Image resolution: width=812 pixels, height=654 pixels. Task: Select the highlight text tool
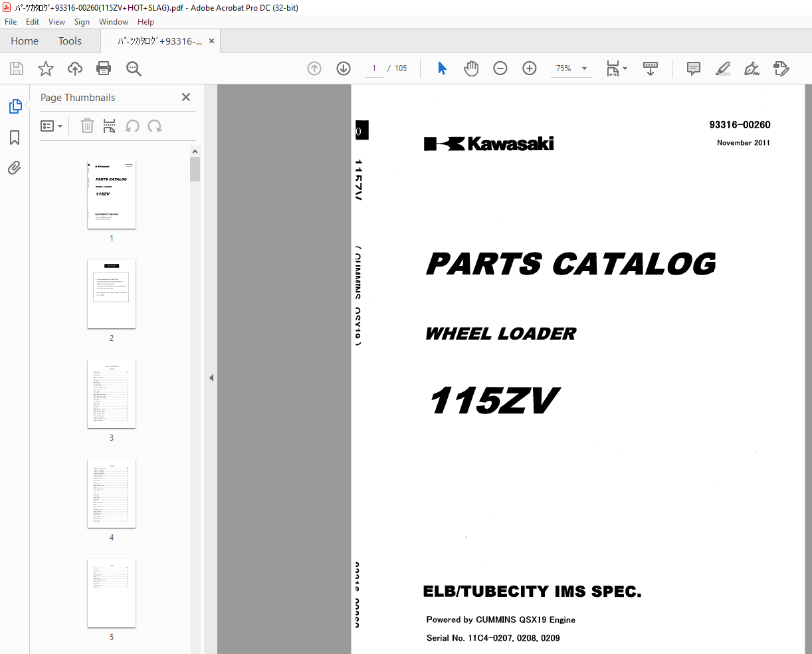723,68
